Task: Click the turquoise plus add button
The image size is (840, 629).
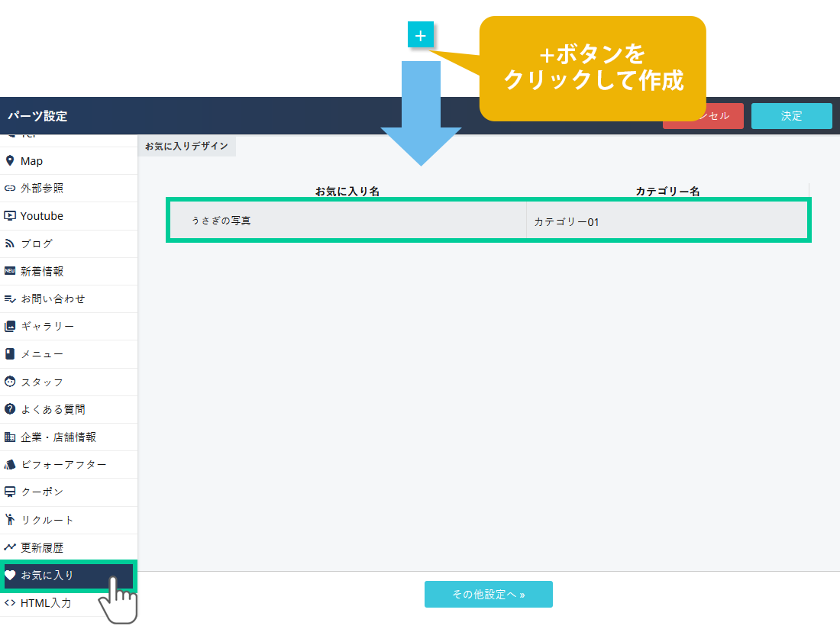Action: coord(420,35)
